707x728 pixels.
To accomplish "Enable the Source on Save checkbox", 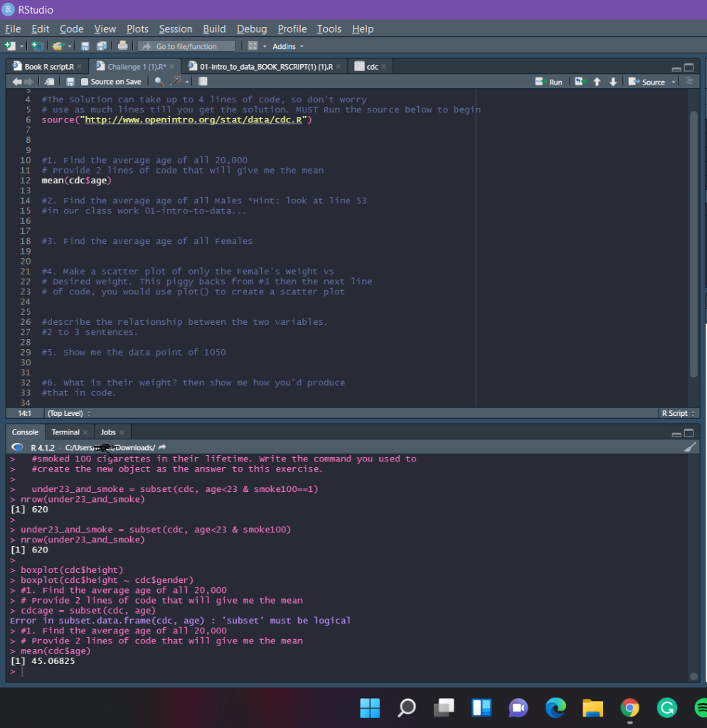I will [x=84, y=80].
